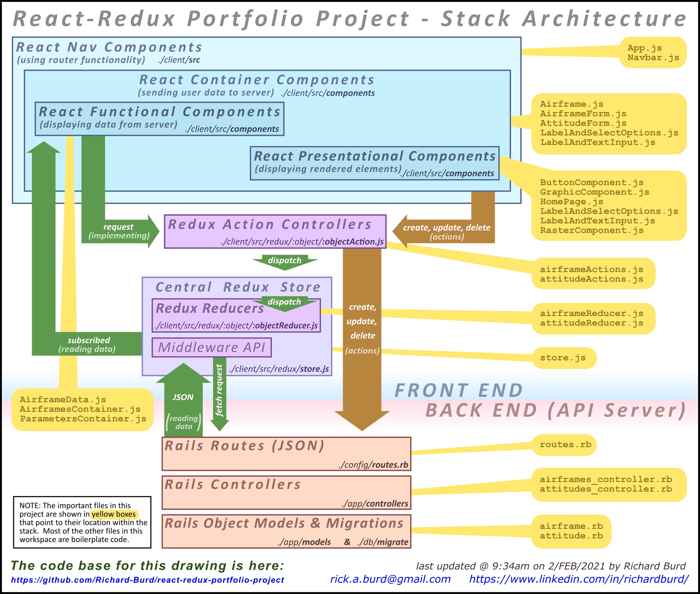Click GraphicComponent.js filename

[594, 192]
